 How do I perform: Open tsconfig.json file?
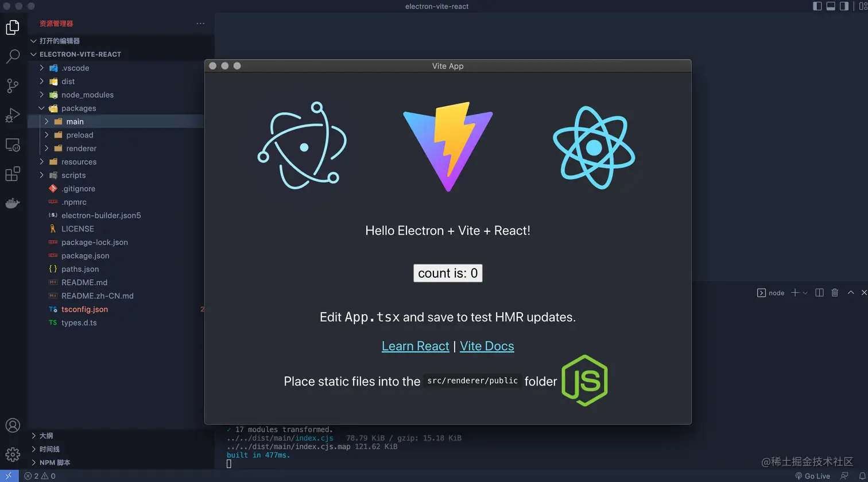[116, 309]
